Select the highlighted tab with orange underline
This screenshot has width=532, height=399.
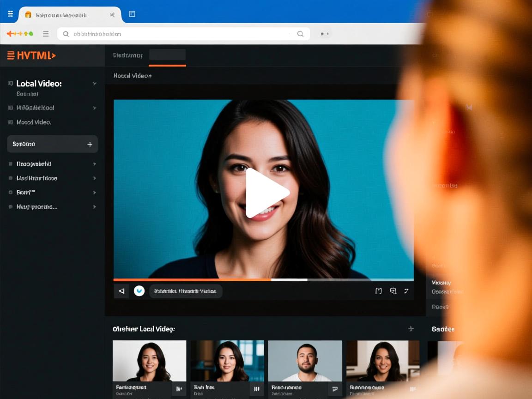point(167,55)
